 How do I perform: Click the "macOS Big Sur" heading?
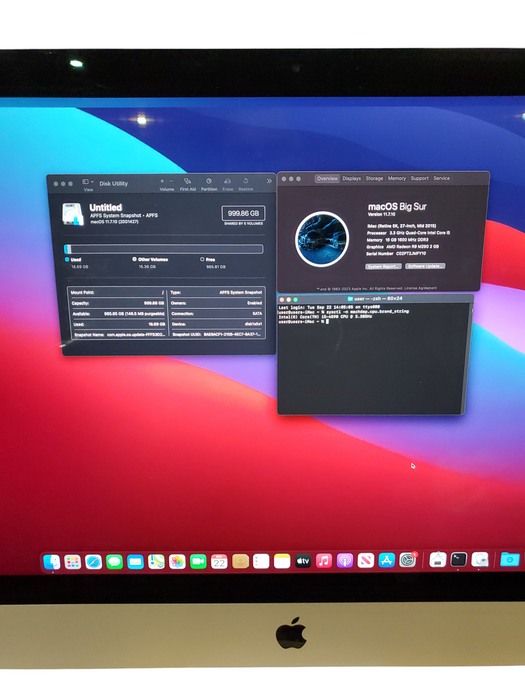397,207
